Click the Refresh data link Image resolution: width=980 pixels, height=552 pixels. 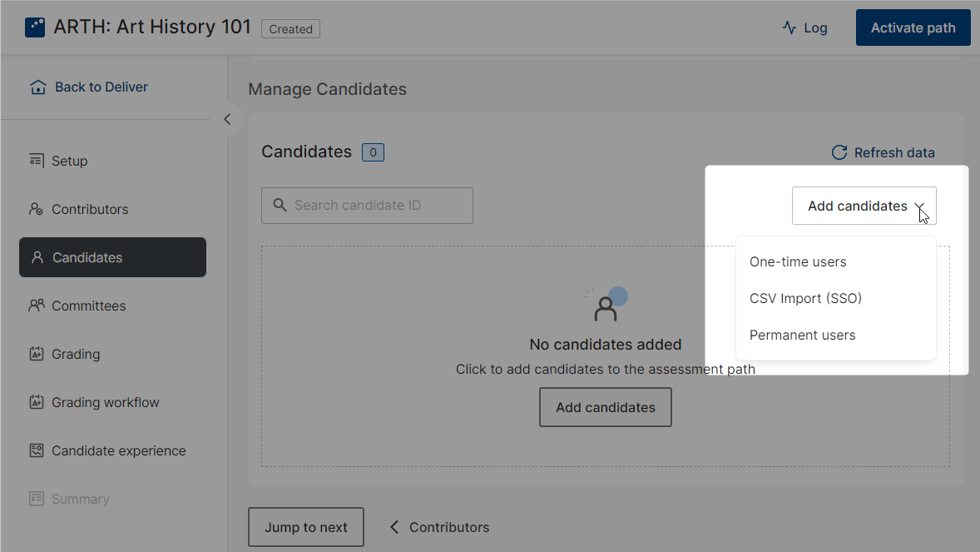(883, 152)
